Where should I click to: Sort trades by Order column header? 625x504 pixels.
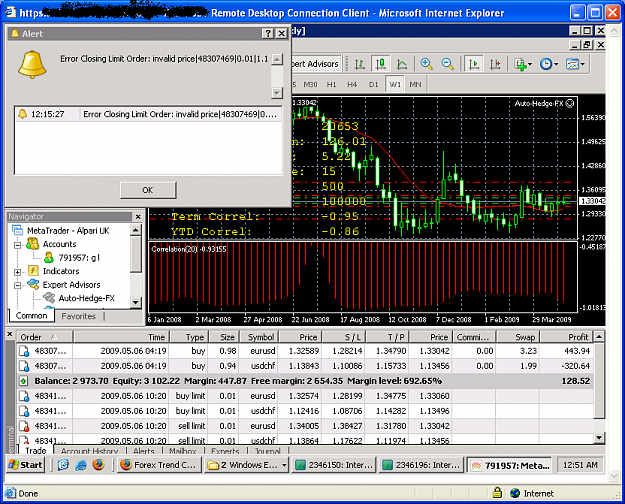tap(44, 337)
